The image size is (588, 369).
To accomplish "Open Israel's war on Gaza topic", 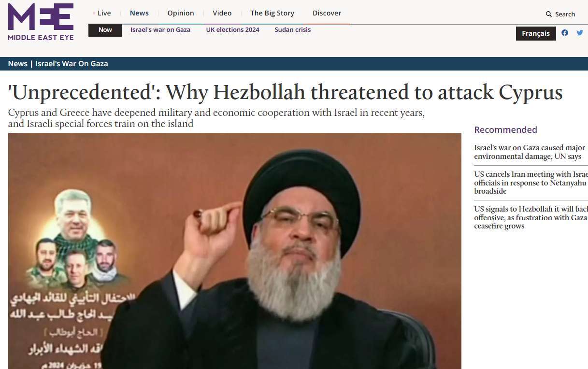I will (160, 30).
